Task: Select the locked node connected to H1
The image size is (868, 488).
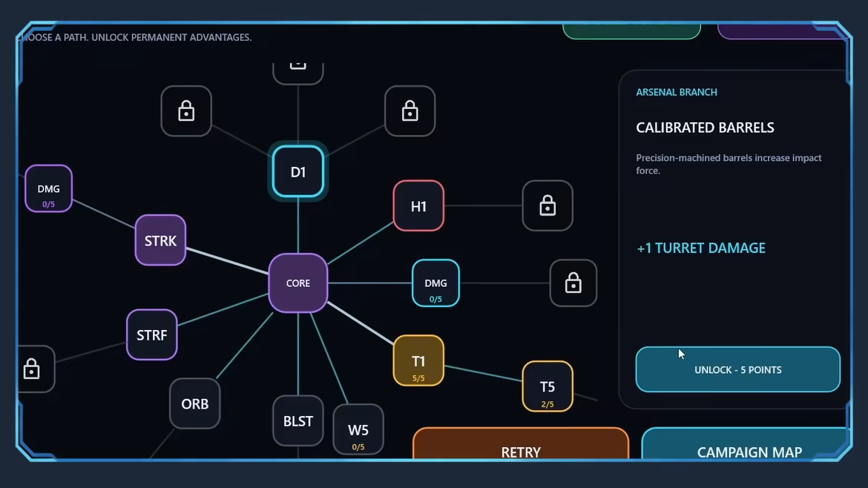Action: click(548, 206)
